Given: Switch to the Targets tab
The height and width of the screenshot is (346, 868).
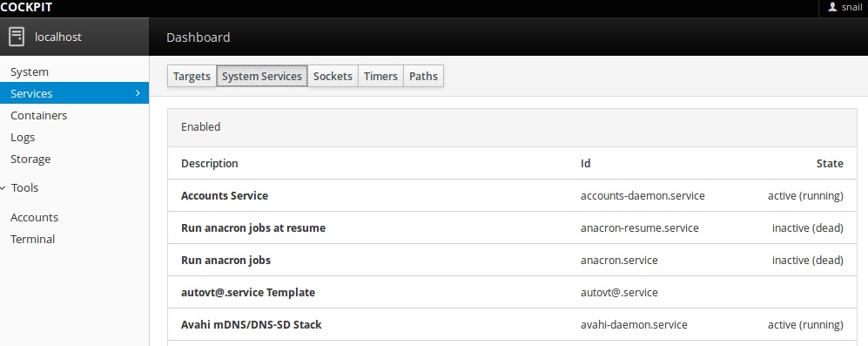Looking at the screenshot, I should tap(192, 76).
